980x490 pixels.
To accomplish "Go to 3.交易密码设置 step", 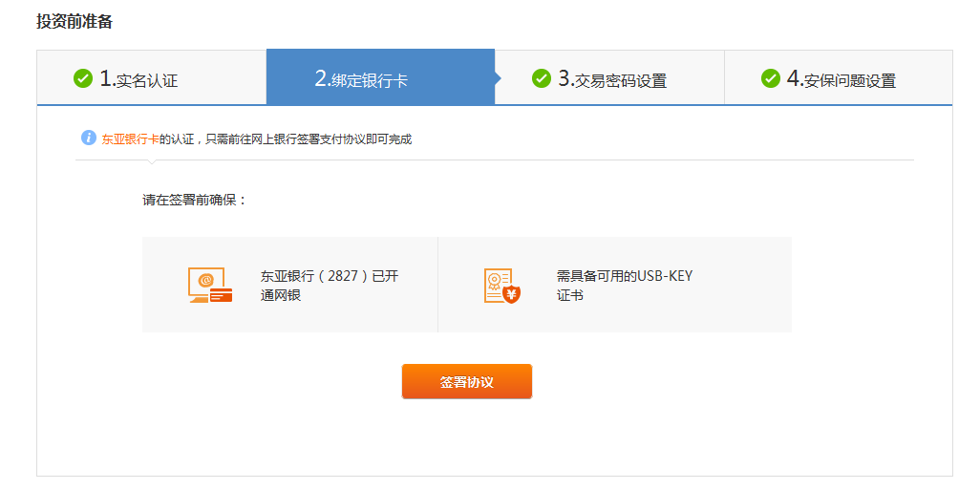I will tap(609, 78).
